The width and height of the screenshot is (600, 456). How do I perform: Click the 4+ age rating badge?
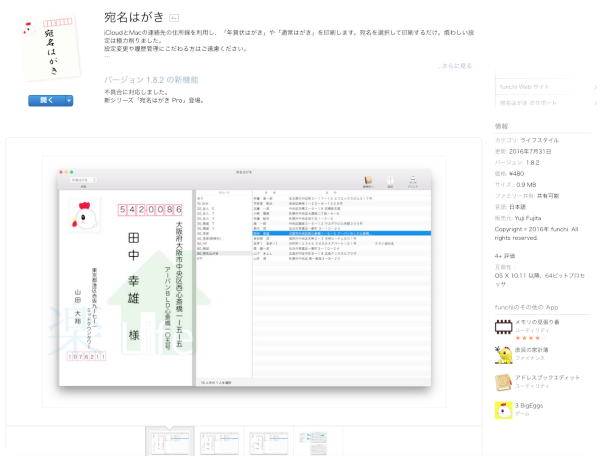click(174, 18)
